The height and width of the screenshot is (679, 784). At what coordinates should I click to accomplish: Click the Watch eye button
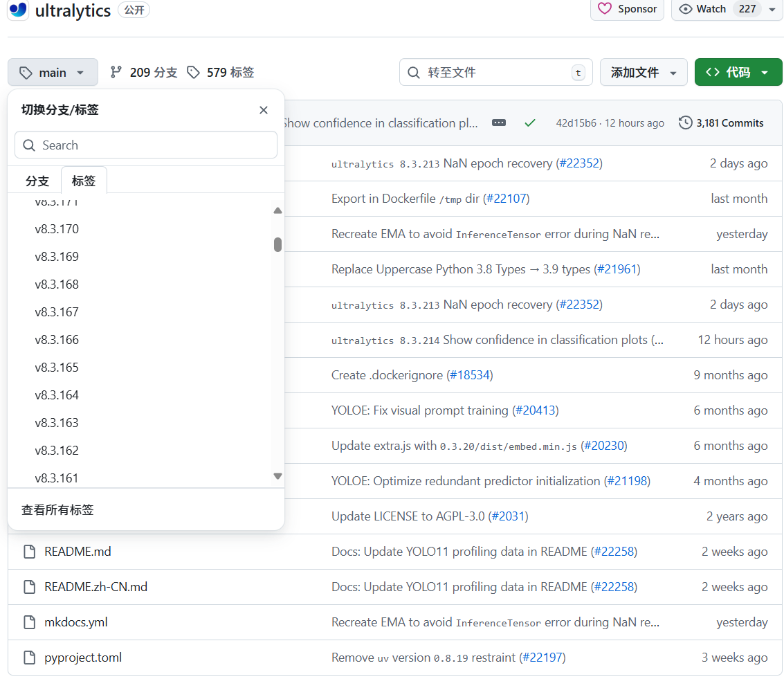(x=702, y=9)
